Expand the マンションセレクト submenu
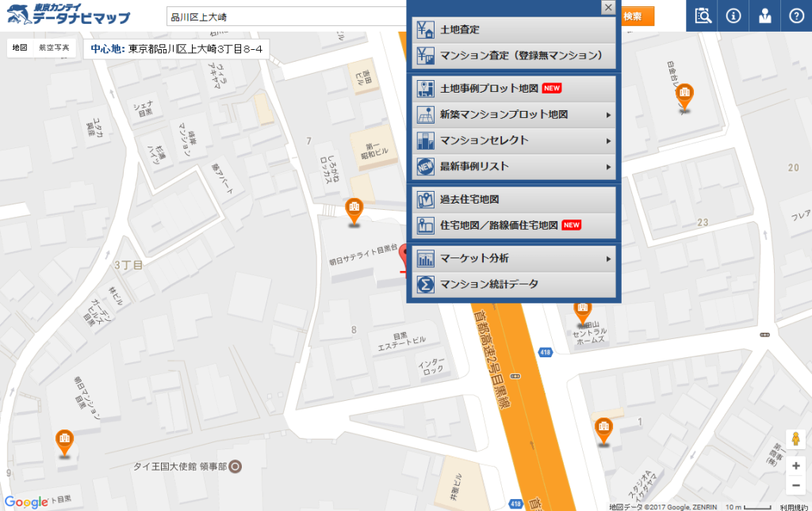 point(514,141)
